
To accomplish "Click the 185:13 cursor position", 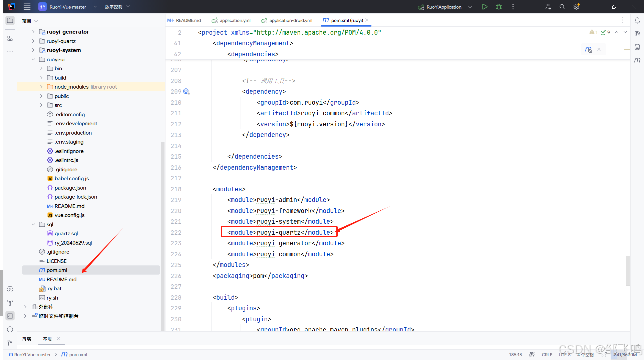I will (515, 355).
